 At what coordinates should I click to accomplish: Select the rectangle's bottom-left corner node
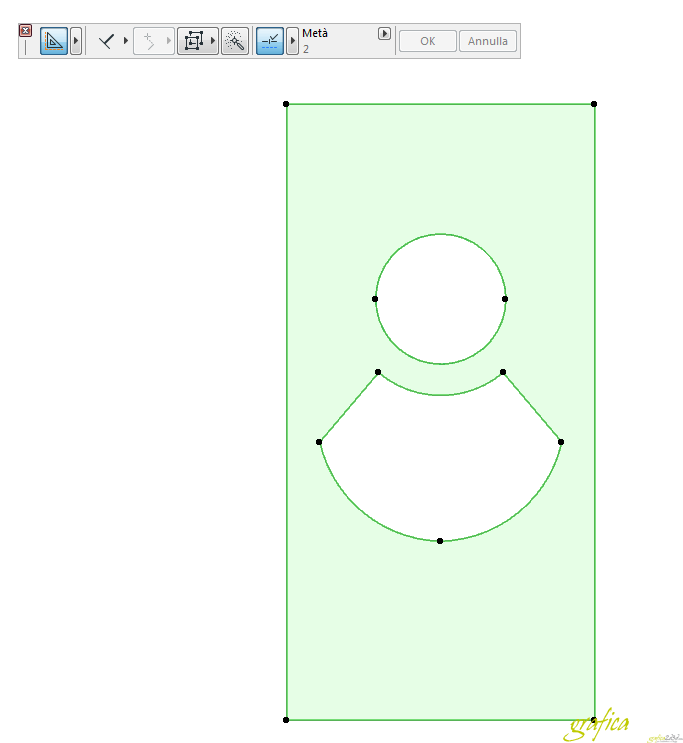tap(286, 720)
